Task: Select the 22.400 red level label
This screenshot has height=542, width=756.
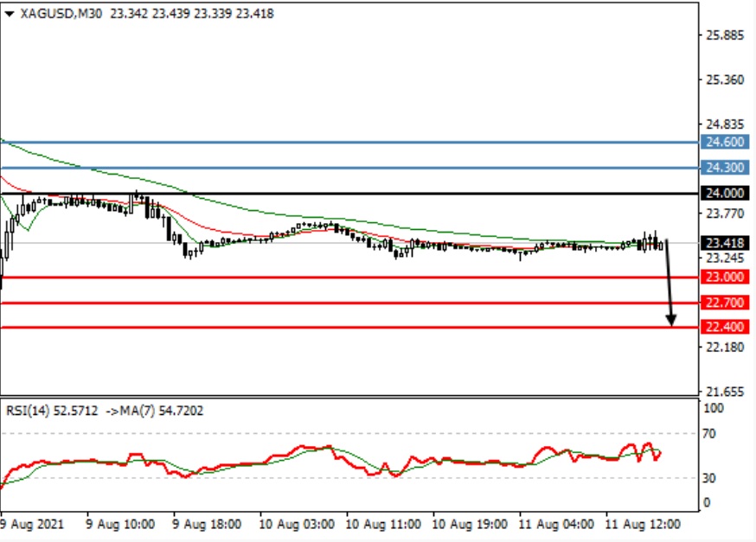Action: pos(725,327)
